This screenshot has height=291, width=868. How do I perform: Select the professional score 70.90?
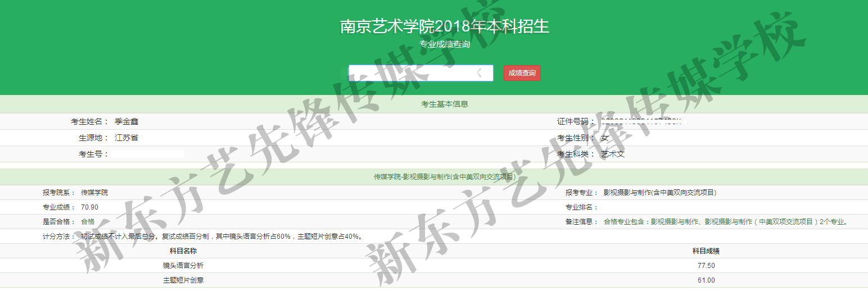coord(90,207)
